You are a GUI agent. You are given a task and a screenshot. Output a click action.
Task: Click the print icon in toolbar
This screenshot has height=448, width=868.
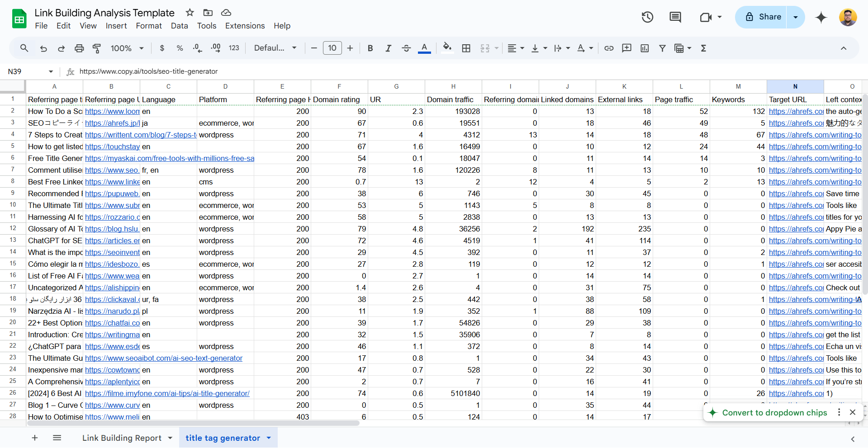(79, 48)
